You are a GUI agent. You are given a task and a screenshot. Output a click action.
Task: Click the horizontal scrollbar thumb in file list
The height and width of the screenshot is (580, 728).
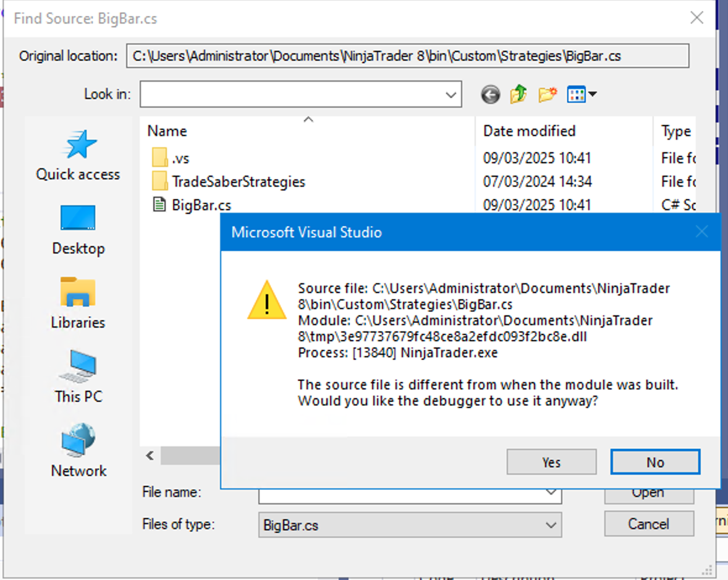[x=190, y=456]
